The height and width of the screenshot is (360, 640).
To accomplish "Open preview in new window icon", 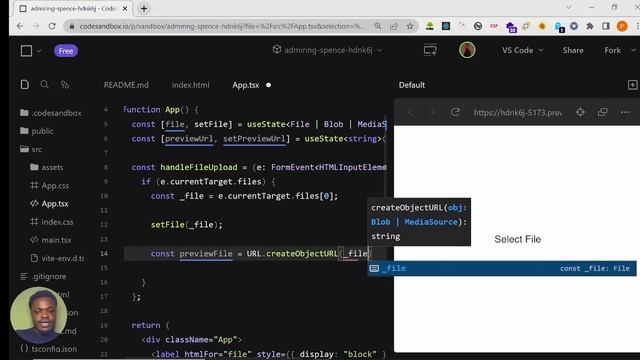I will click(x=602, y=112).
